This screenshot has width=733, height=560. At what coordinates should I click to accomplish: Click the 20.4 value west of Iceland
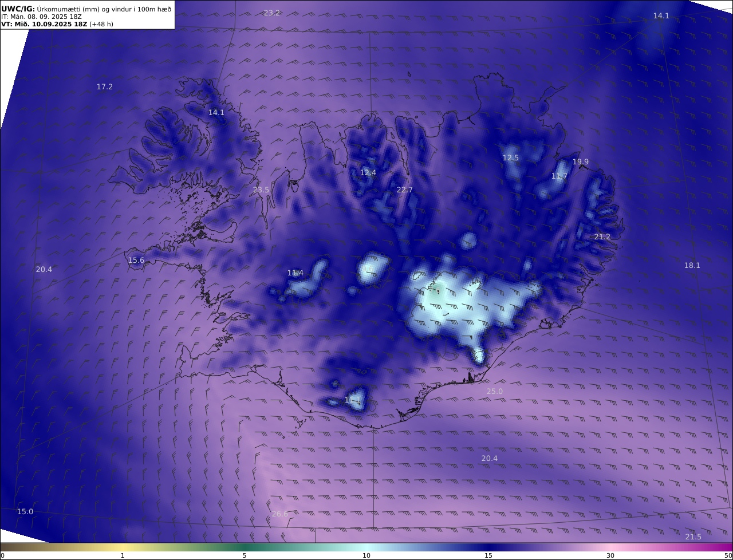click(44, 269)
